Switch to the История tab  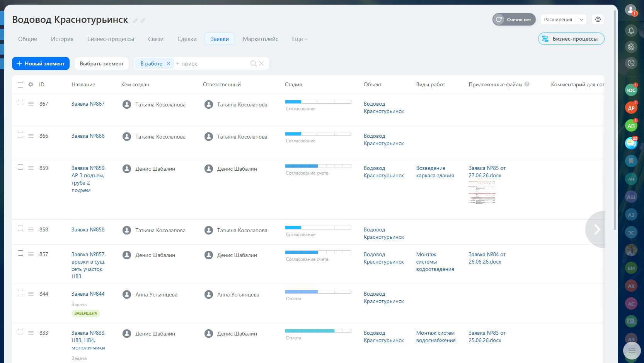pos(62,39)
